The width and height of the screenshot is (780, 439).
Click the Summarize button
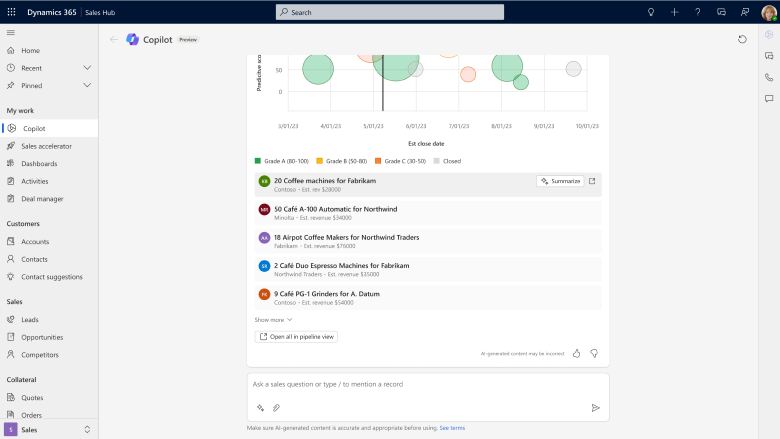tap(560, 181)
